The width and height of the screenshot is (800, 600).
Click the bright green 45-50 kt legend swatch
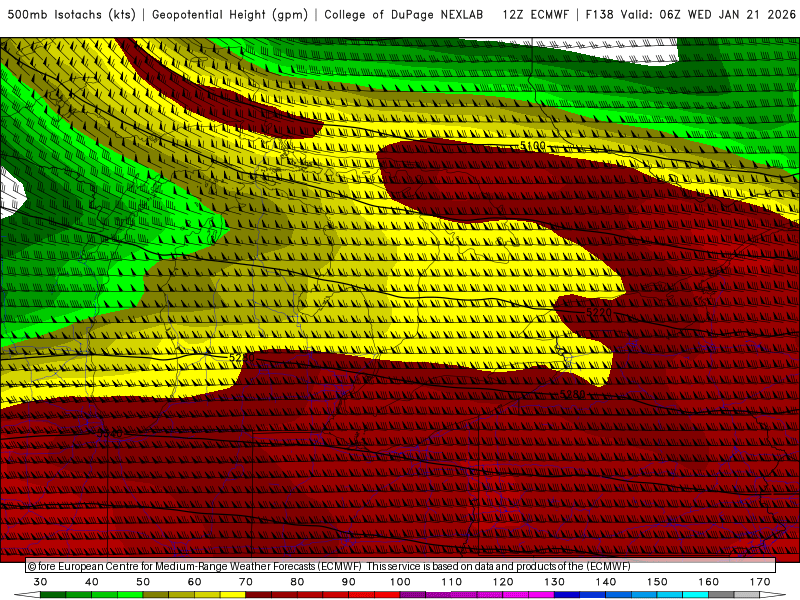(130, 594)
